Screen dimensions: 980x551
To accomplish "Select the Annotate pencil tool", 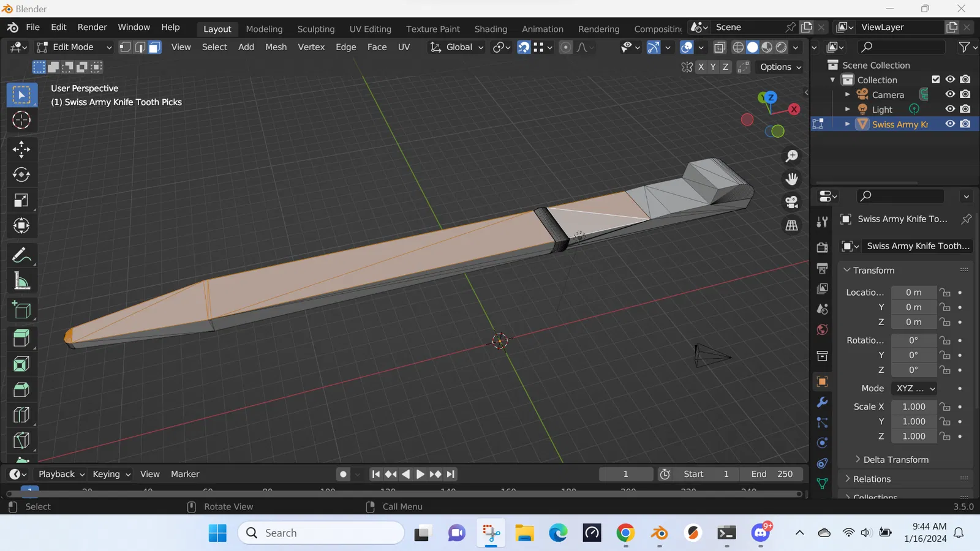I will click(x=21, y=255).
